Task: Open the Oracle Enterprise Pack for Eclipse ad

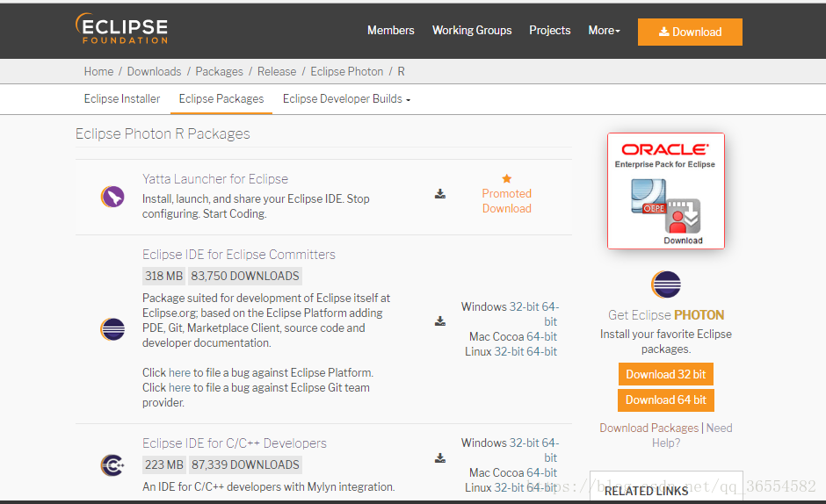Action: point(666,191)
